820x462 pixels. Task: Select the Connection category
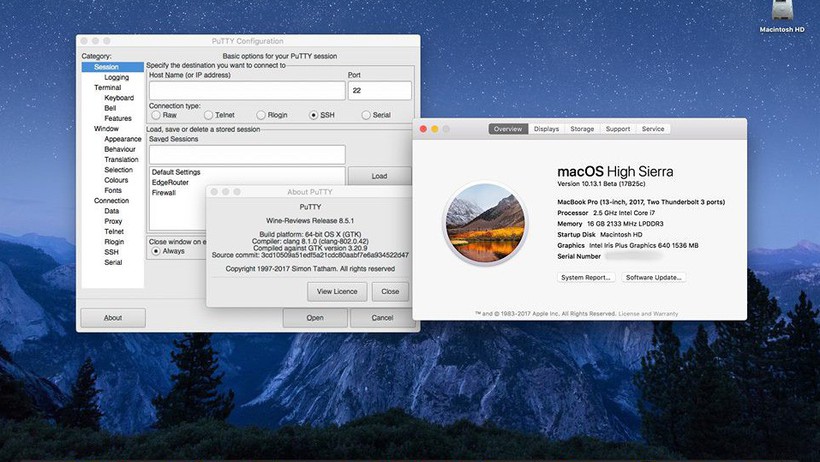tap(111, 200)
